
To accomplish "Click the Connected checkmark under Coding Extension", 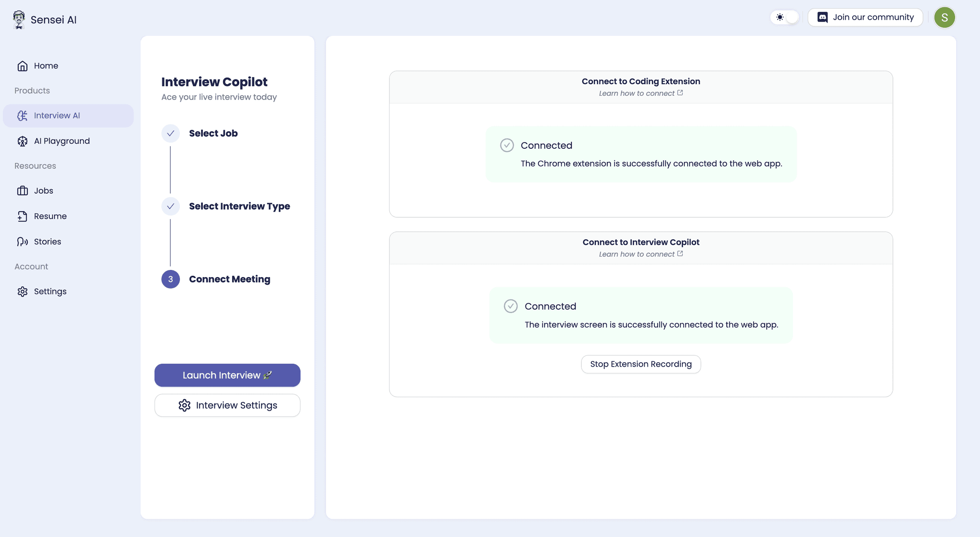I will click(507, 145).
